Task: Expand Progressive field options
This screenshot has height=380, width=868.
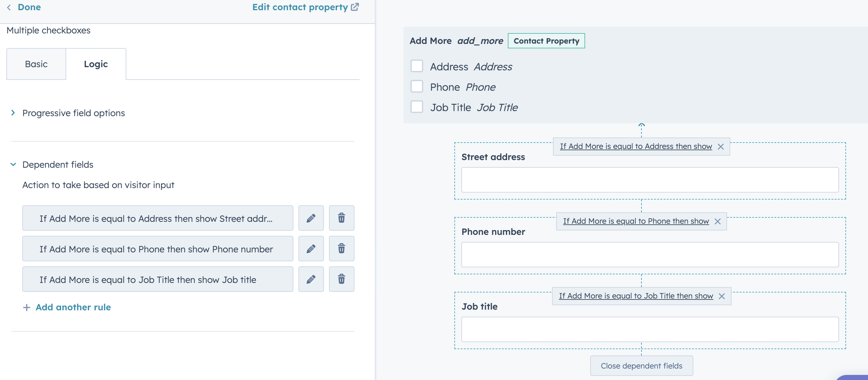Action: coord(13,113)
